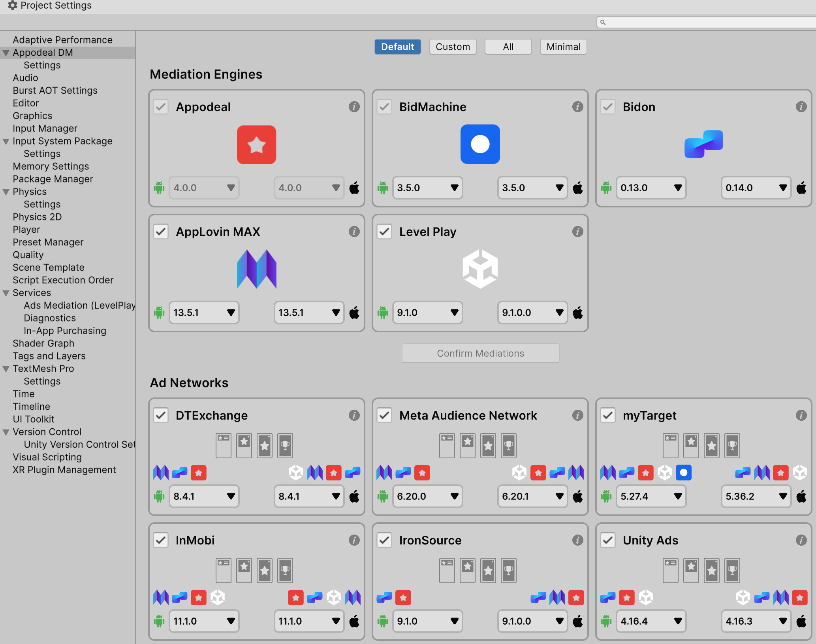Collapse the Appodeal DM tree item

pyautogui.click(x=6, y=53)
